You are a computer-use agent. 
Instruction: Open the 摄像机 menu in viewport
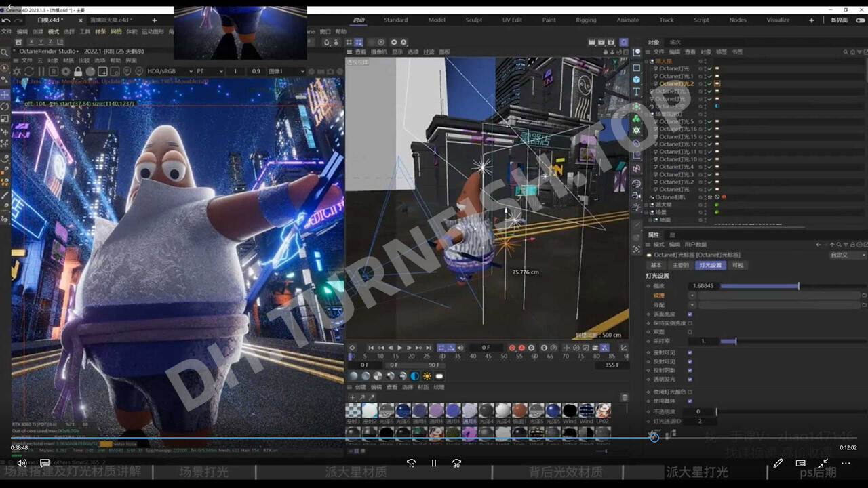[378, 52]
